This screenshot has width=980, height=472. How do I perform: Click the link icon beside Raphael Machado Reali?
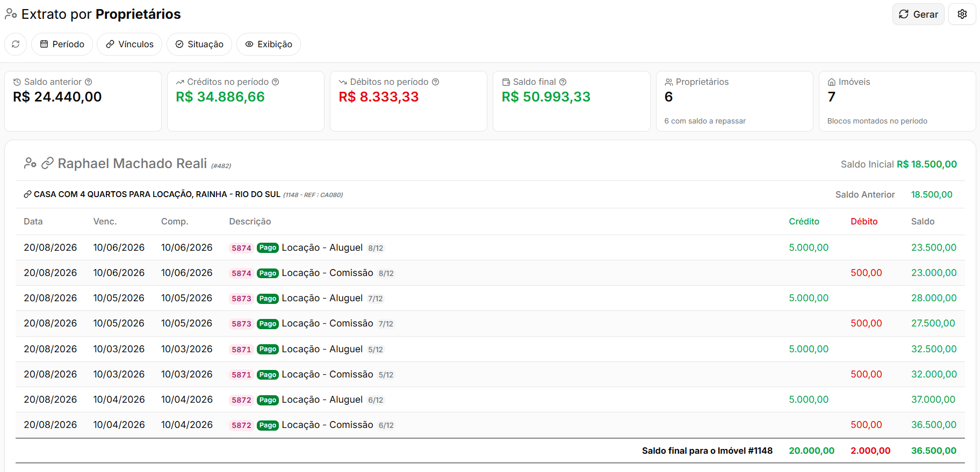48,163
